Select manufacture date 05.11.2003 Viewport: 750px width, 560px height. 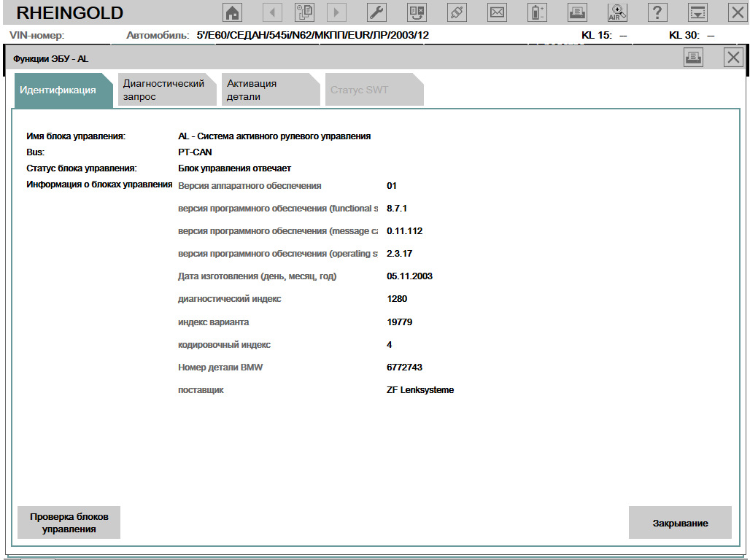409,276
